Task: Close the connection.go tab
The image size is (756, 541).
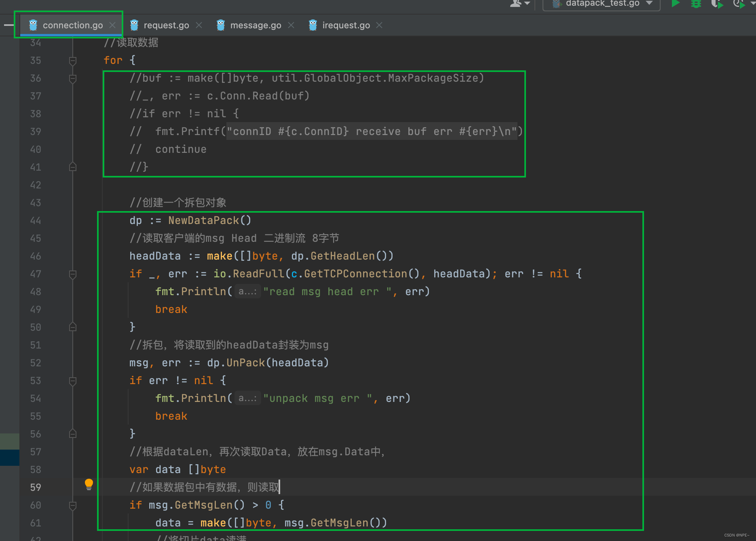Action: (112, 25)
